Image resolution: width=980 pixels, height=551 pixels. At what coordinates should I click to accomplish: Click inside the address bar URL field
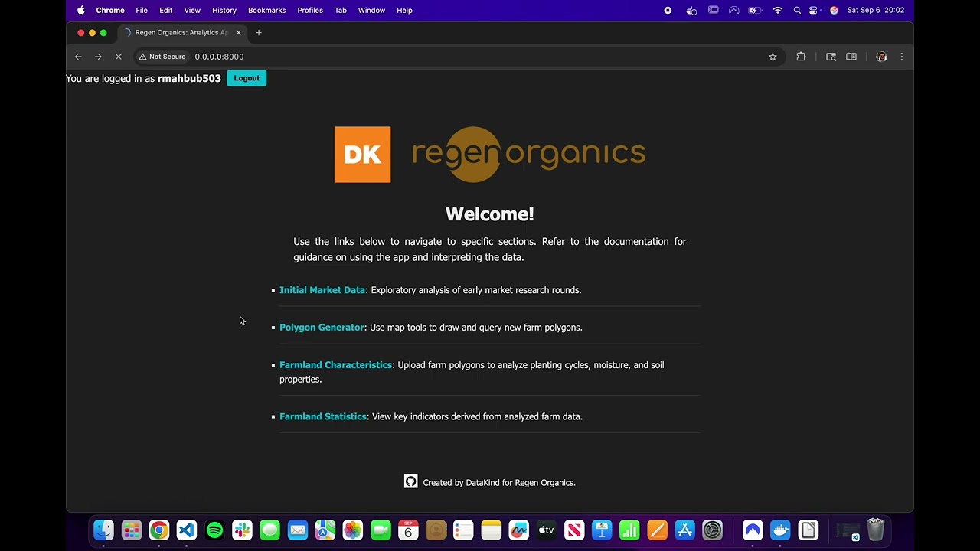tap(219, 56)
